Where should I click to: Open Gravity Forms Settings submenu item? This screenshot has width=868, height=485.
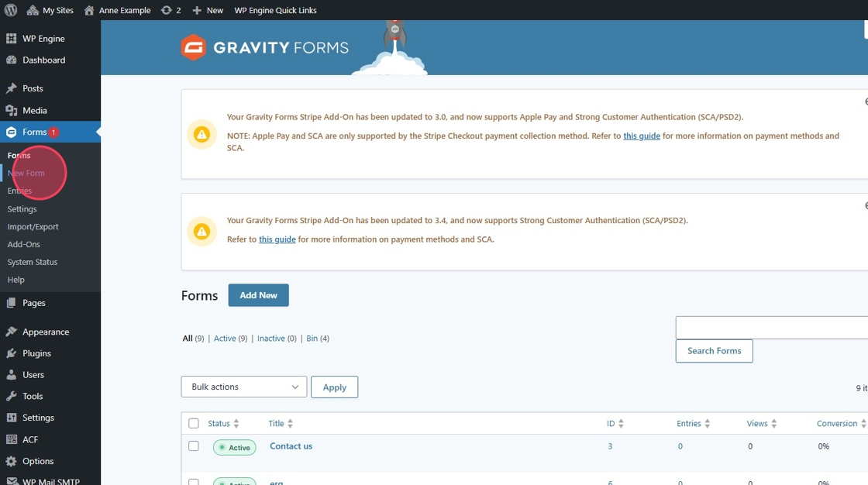(22, 208)
